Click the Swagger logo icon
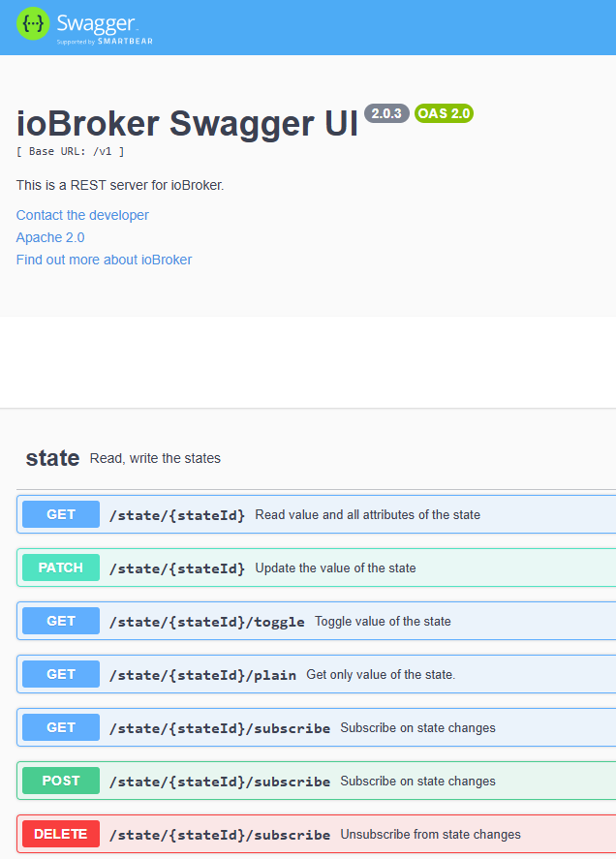 click(33, 23)
